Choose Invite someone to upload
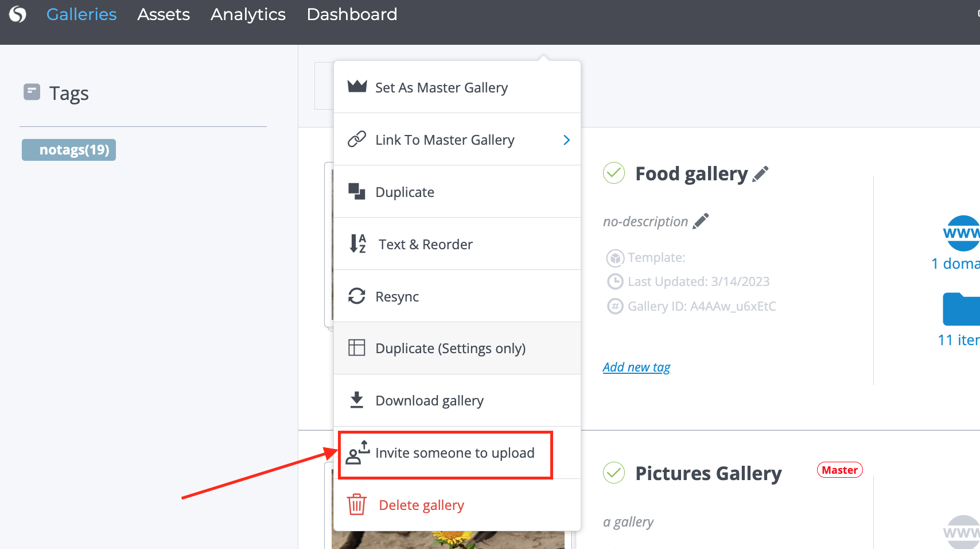980x549 pixels. coord(454,453)
